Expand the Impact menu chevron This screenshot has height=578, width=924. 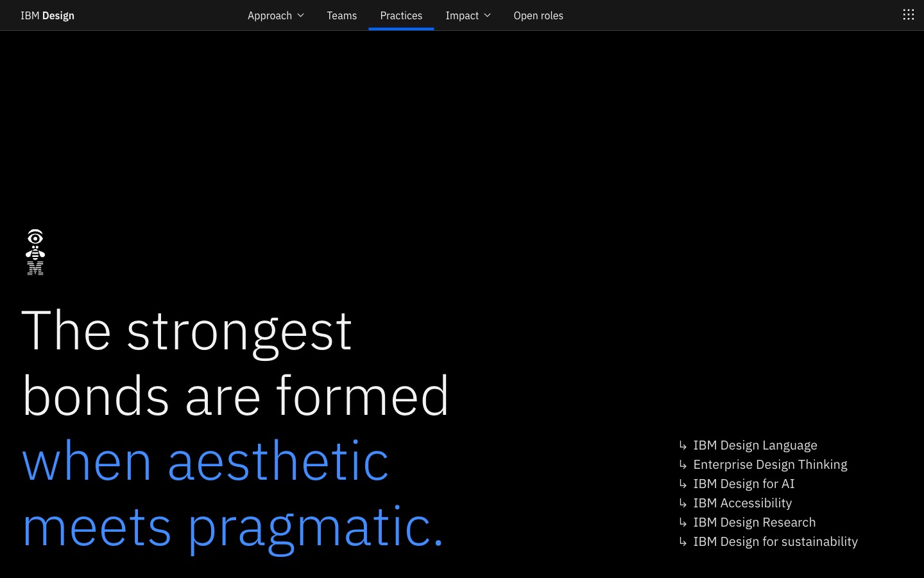487,15
